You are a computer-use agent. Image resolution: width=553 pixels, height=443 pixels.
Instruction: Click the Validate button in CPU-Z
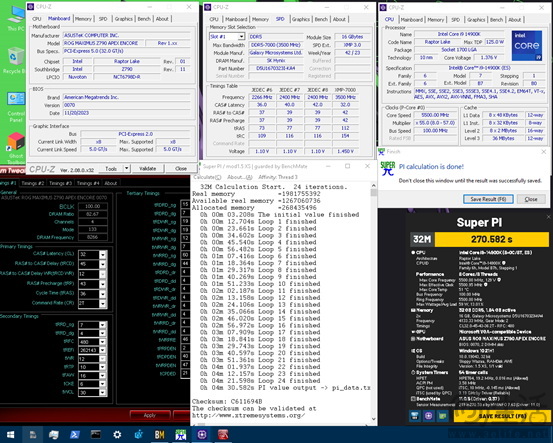click(147, 169)
